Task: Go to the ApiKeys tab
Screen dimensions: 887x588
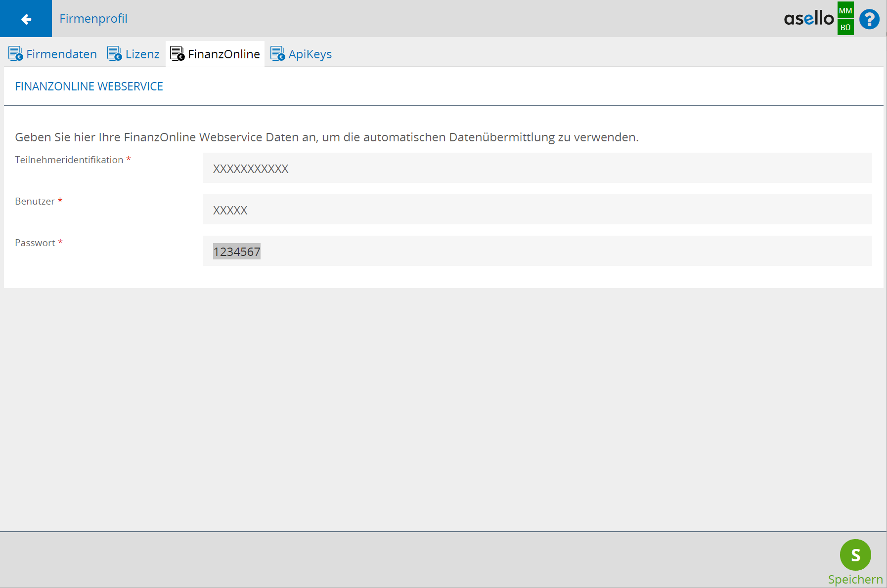Action: pyautogui.click(x=310, y=54)
